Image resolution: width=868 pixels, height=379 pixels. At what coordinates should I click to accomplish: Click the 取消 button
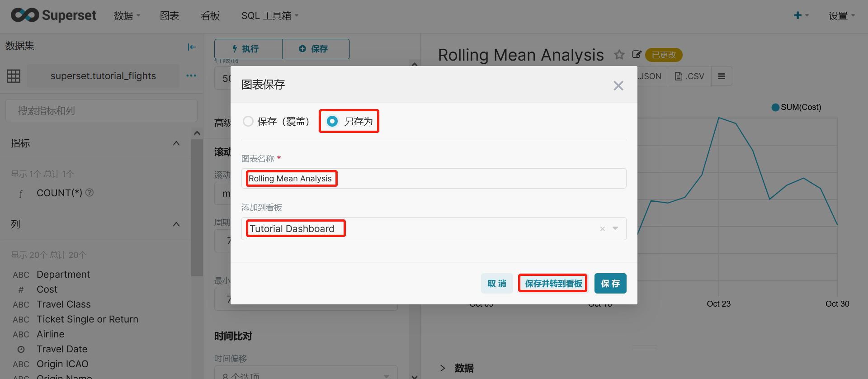[x=497, y=284]
